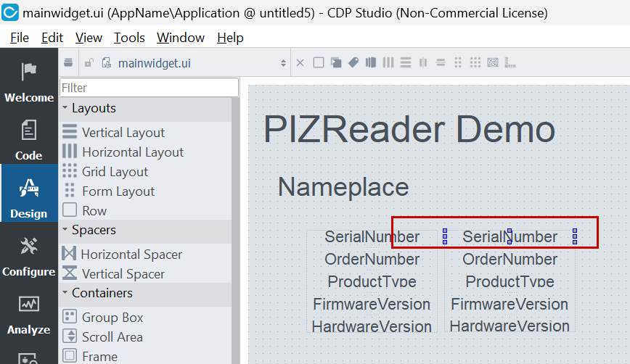Select the Edit Buddies tag tool

[x=353, y=62]
